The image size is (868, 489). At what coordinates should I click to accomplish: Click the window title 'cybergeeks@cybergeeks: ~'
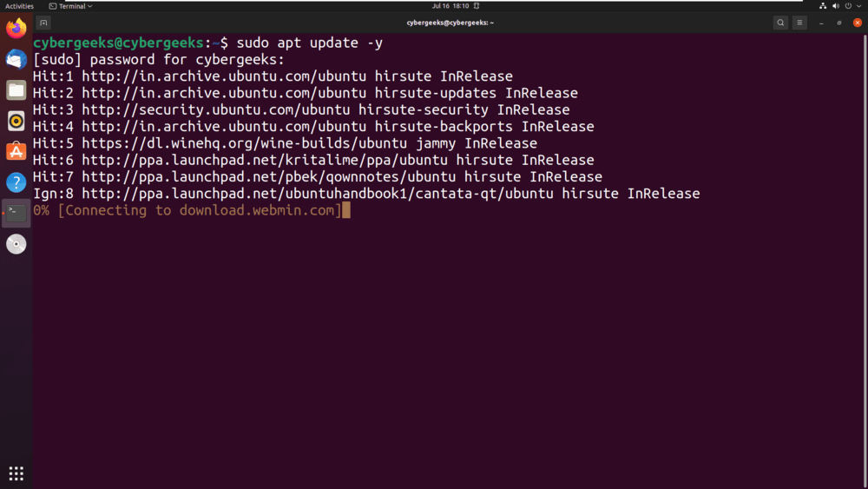pyautogui.click(x=450, y=23)
